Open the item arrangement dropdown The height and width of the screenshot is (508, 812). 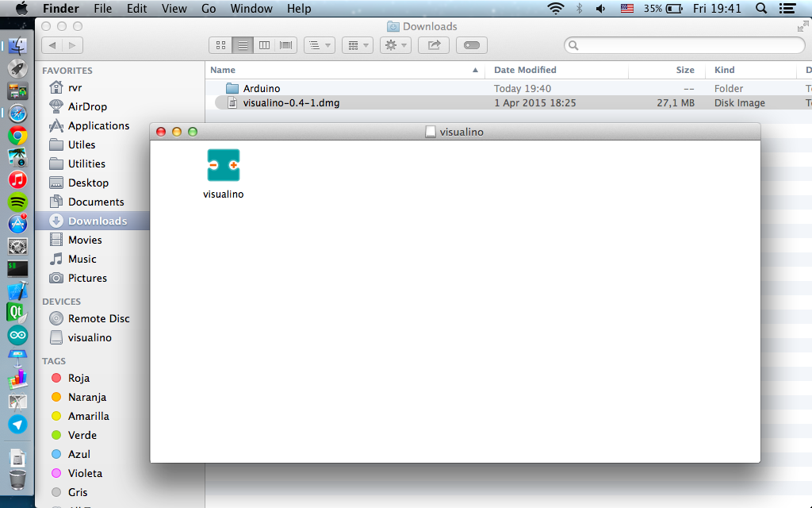(320, 45)
